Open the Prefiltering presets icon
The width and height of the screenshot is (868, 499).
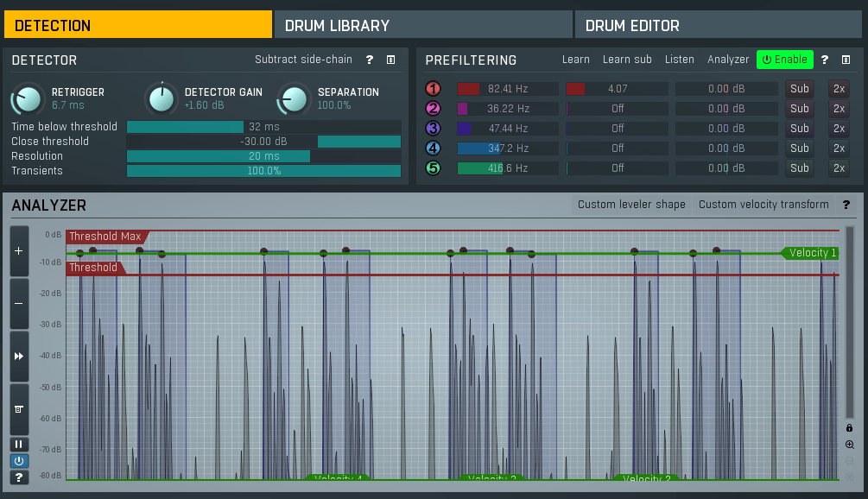(846, 60)
